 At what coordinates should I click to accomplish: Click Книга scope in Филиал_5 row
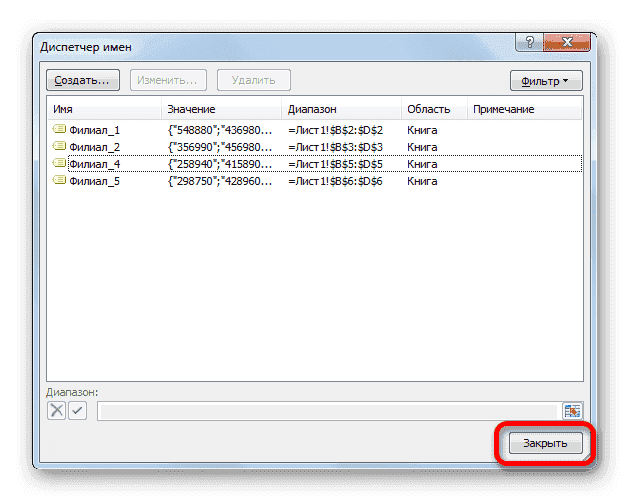(x=422, y=181)
